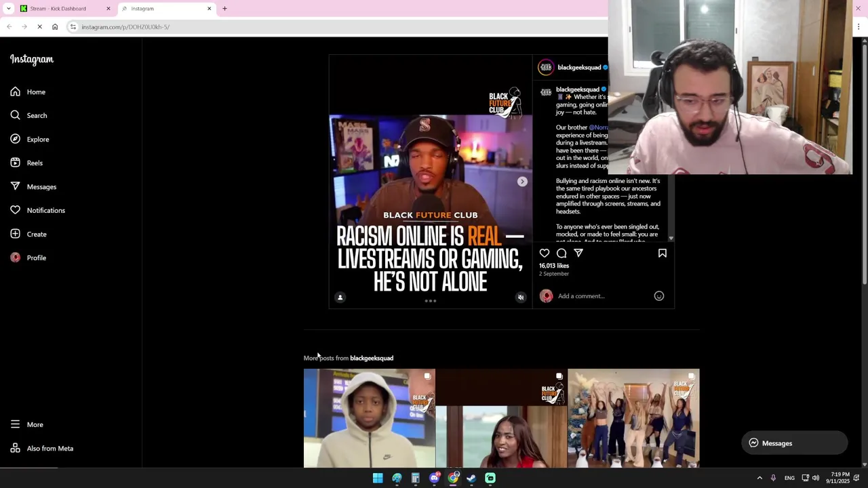Viewport: 868px width, 488px height.
Task: Open the woman by water post thumbnail
Action: [501, 418]
